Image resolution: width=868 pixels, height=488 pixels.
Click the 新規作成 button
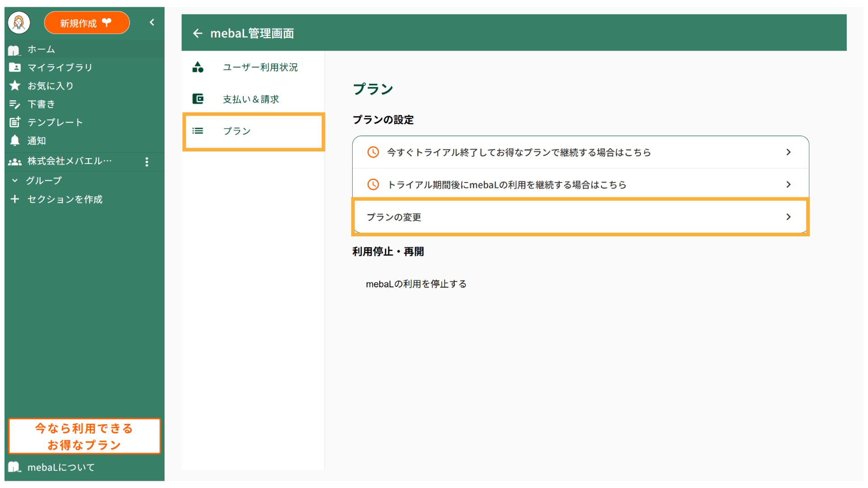coord(86,23)
